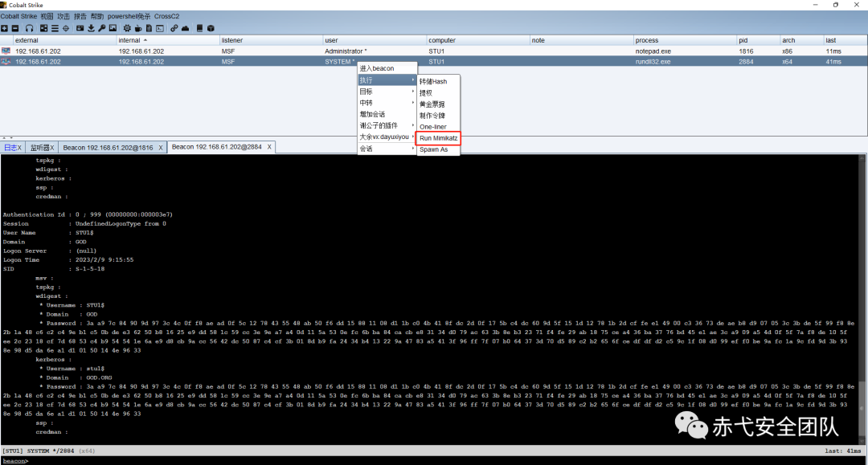Select 增加会话 in context menu
Screen dimensions: 868x465
tap(387, 115)
